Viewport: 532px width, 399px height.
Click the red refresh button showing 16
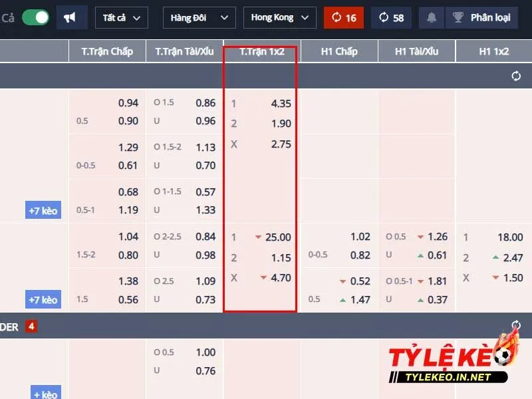pos(344,17)
